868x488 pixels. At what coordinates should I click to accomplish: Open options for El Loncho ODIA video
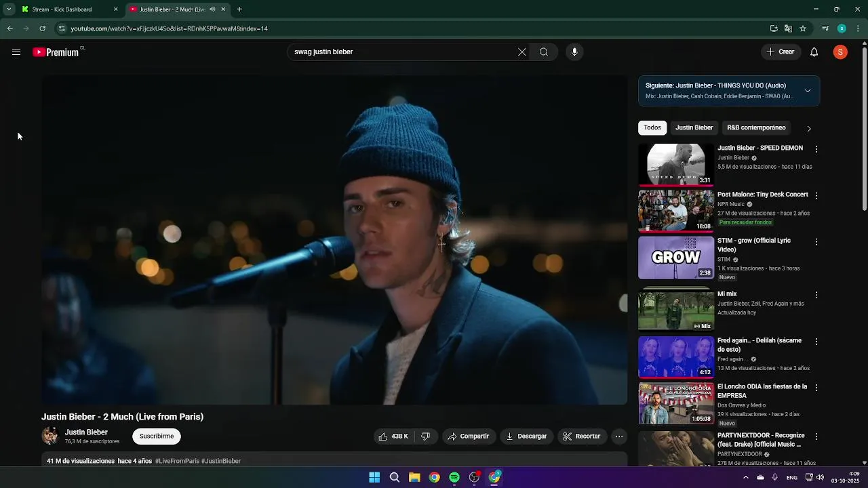pyautogui.click(x=816, y=388)
